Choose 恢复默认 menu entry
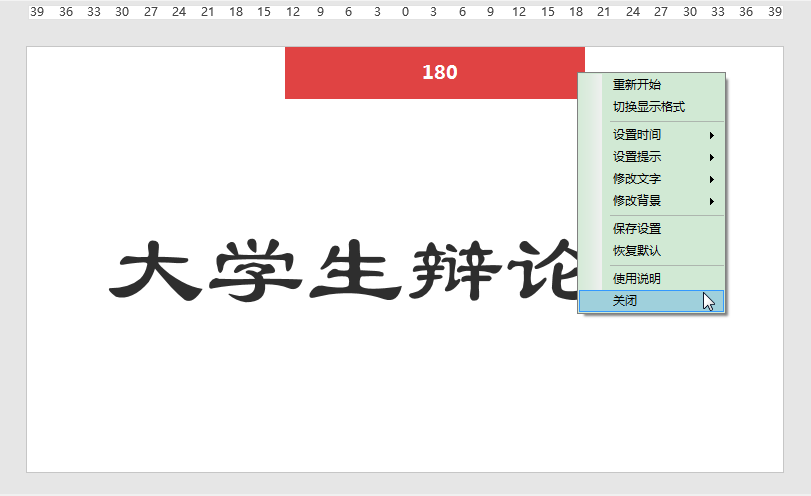The height and width of the screenshot is (496, 811). click(x=651, y=251)
